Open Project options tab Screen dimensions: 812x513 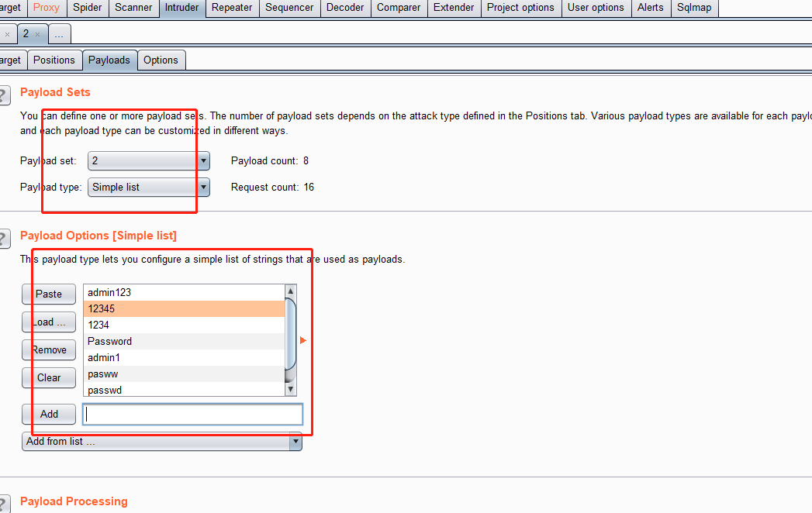tap(520, 8)
